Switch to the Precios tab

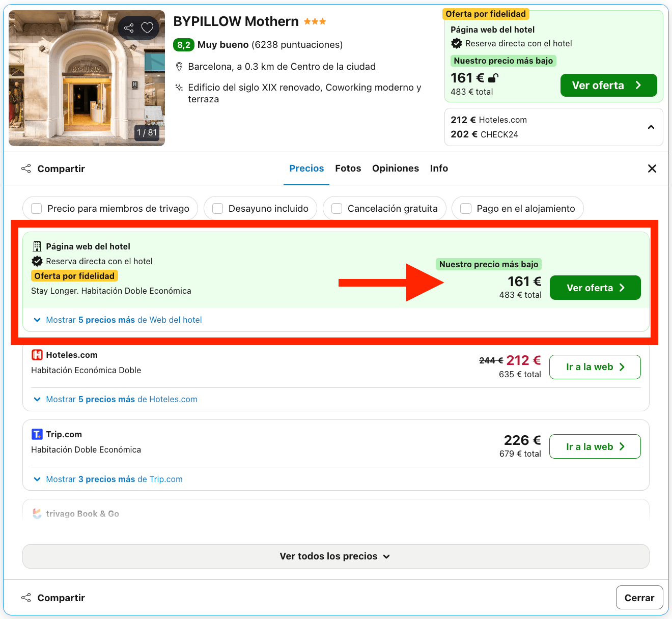[306, 168]
